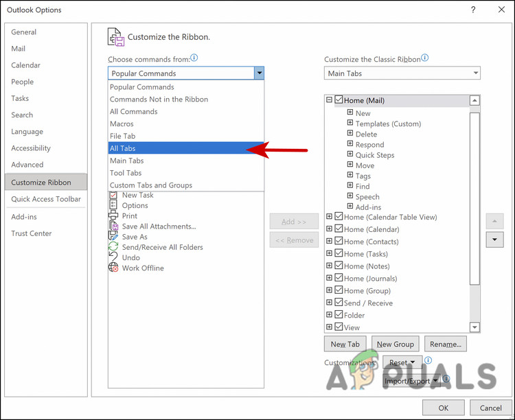Open the Trust Center category
The width and height of the screenshot is (515, 420).
tap(46, 233)
